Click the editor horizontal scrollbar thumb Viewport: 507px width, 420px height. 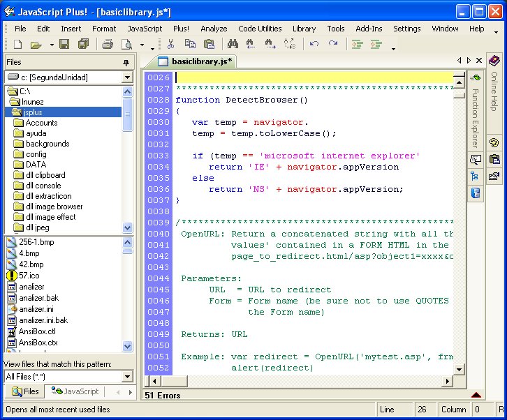pos(174,381)
